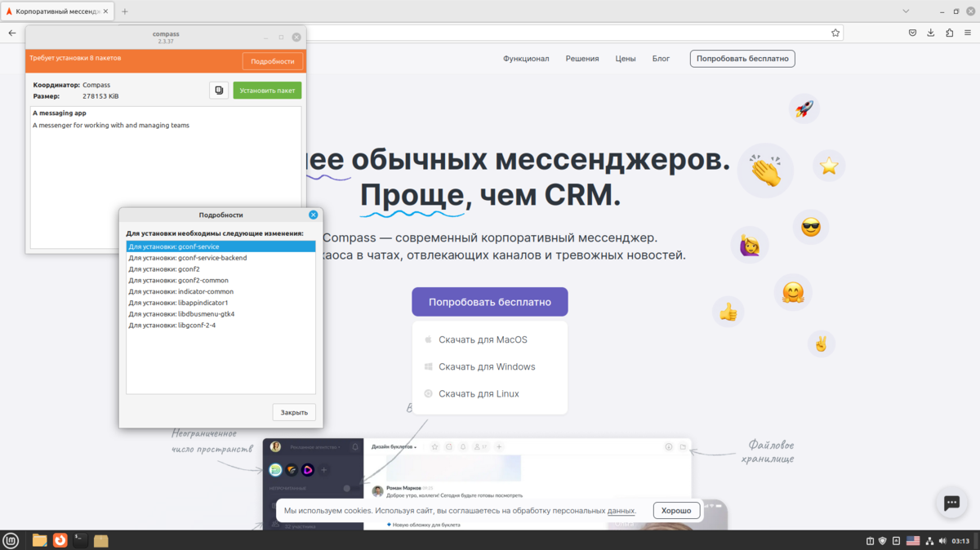Open a new tab with the plus button
Screen dimensions: 980x550
(x=125, y=11)
